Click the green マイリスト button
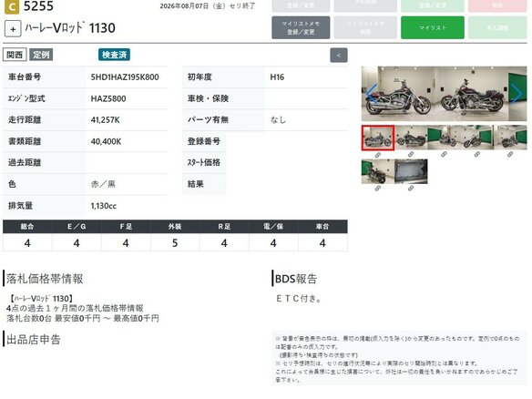Screen dimensions: 532x399 click(x=433, y=27)
